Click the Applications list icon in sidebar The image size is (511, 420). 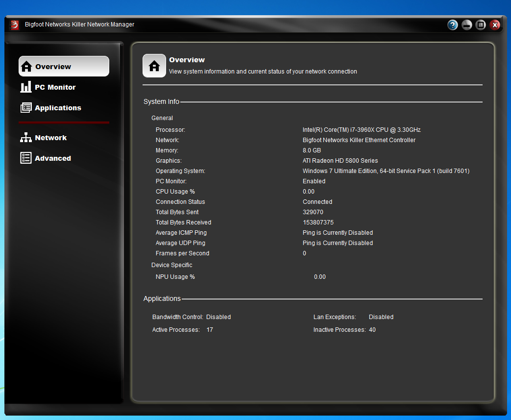pyautogui.click(x=26, y=108)
